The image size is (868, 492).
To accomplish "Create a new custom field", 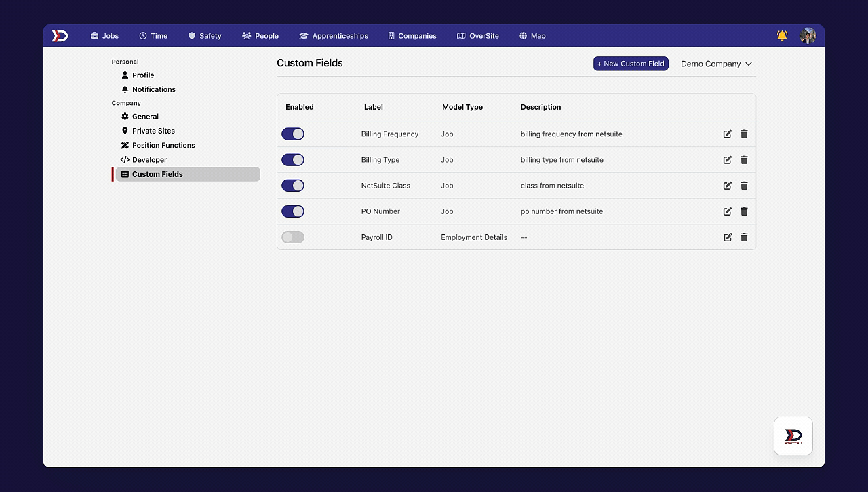I will click(631, 64).
